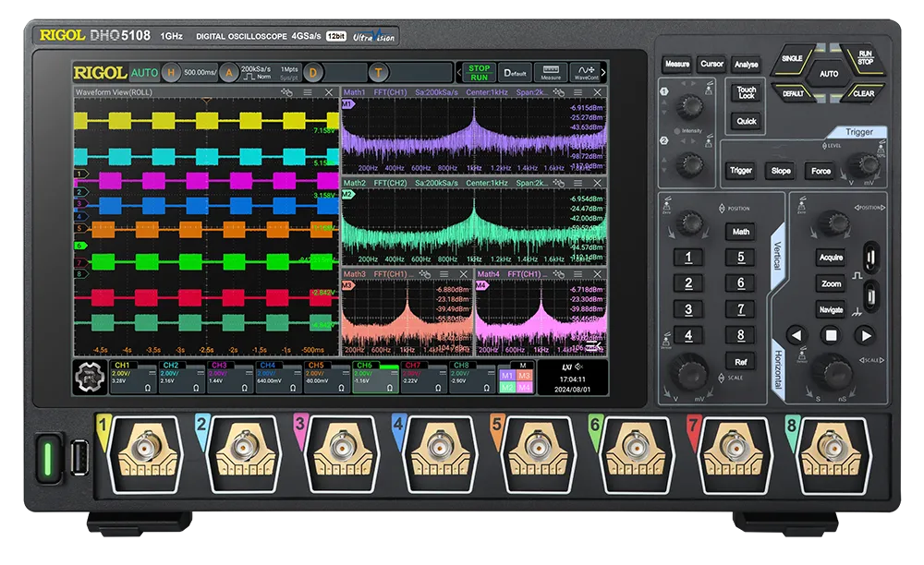The image size is (924, 565).
Task: Select the CH6 active channel label
Action: coord(364,366)
